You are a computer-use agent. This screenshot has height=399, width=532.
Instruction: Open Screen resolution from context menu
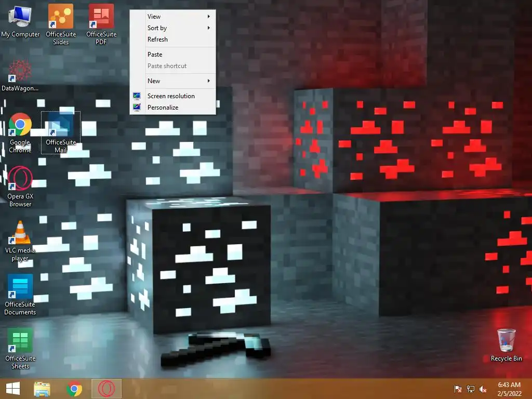pyautogui.click(x=172, y=96)
